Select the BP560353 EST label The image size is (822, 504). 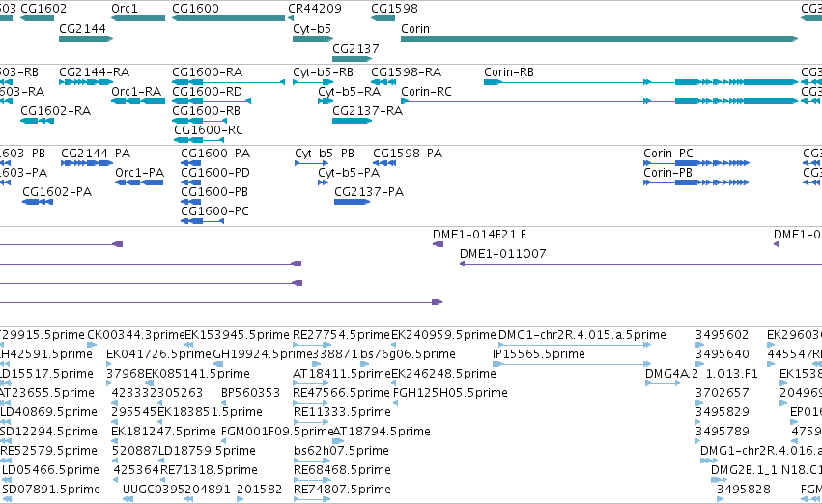click(x=250, y=393)
